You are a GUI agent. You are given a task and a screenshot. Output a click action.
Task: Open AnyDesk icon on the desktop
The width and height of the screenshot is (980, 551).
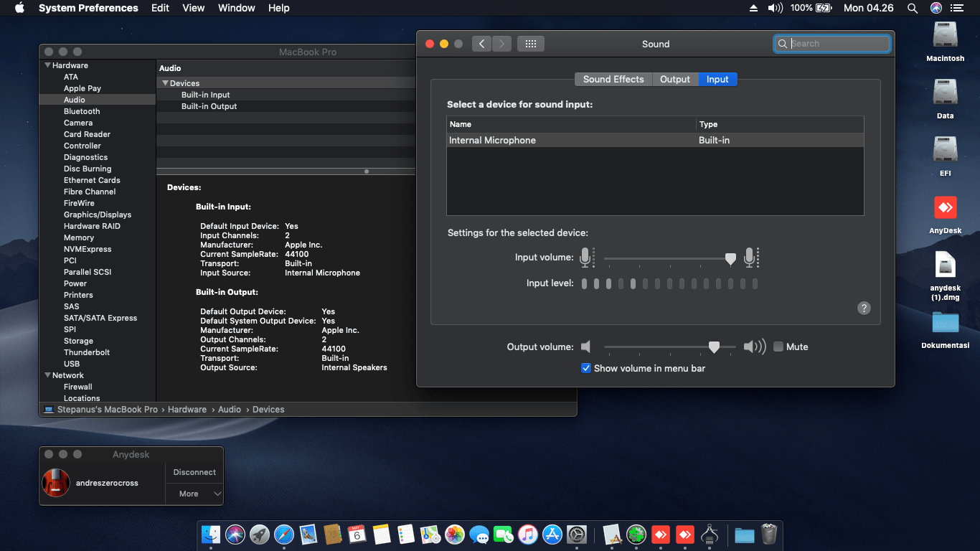point(945,208)
